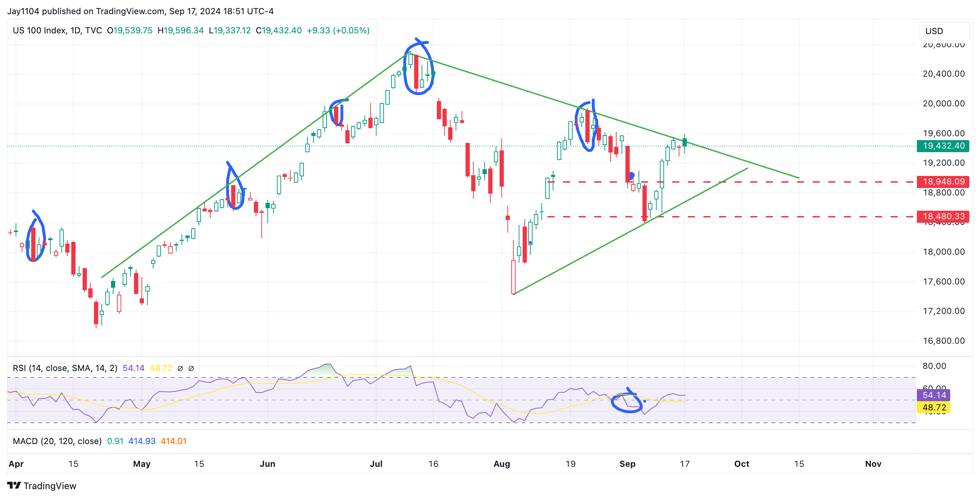The image size is (980, 498).
Task: Click the Jul label on time axis
Action: point(376,464)
